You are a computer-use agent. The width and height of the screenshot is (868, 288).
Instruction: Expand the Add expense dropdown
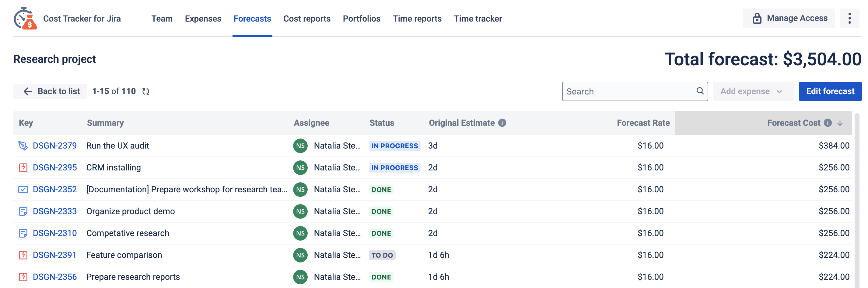[x=752, y=91]
